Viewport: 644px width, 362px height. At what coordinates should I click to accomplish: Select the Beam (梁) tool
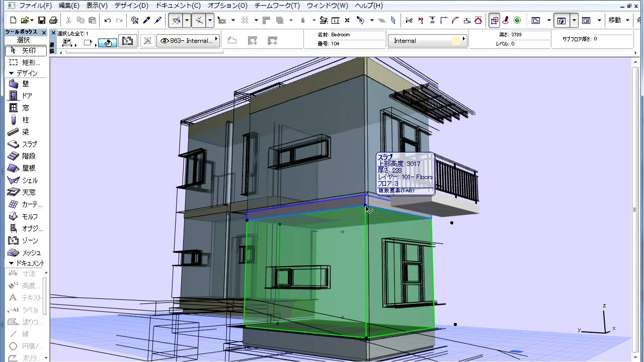point(26,132)
